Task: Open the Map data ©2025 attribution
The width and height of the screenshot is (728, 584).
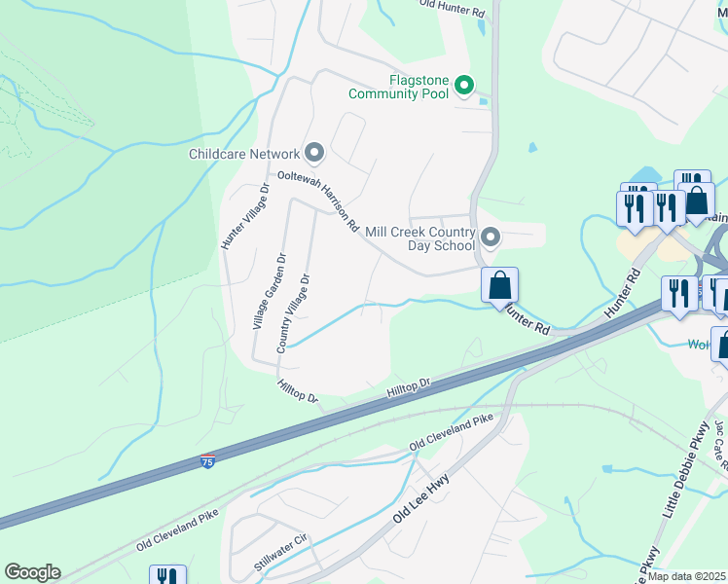Action: (x=687, y=576)
